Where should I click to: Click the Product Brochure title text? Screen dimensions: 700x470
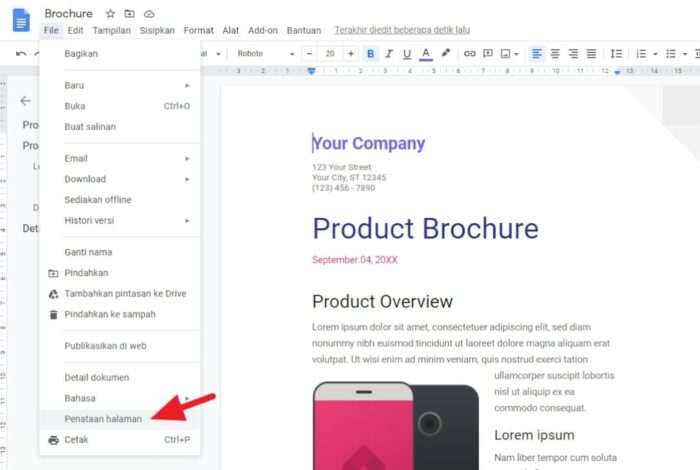click(425, 229)
